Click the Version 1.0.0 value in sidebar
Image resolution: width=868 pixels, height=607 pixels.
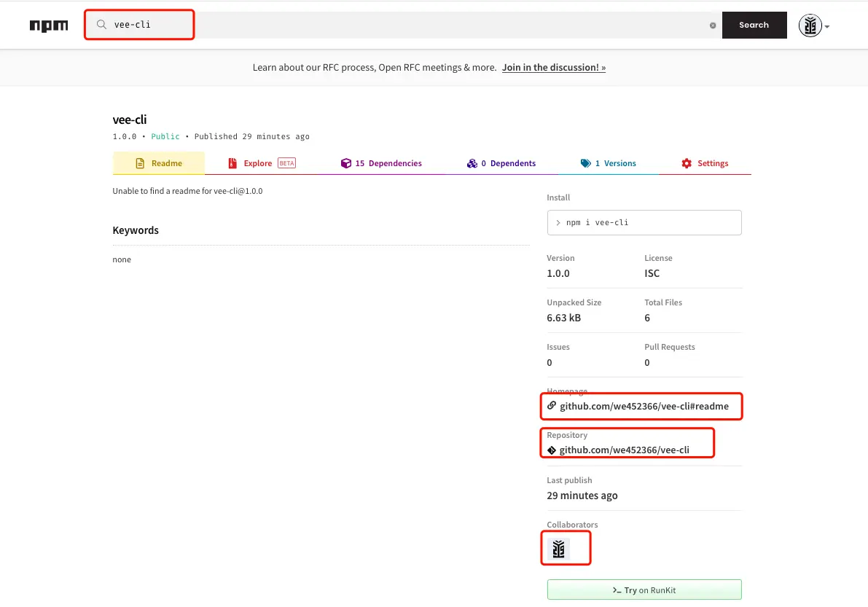558,273
